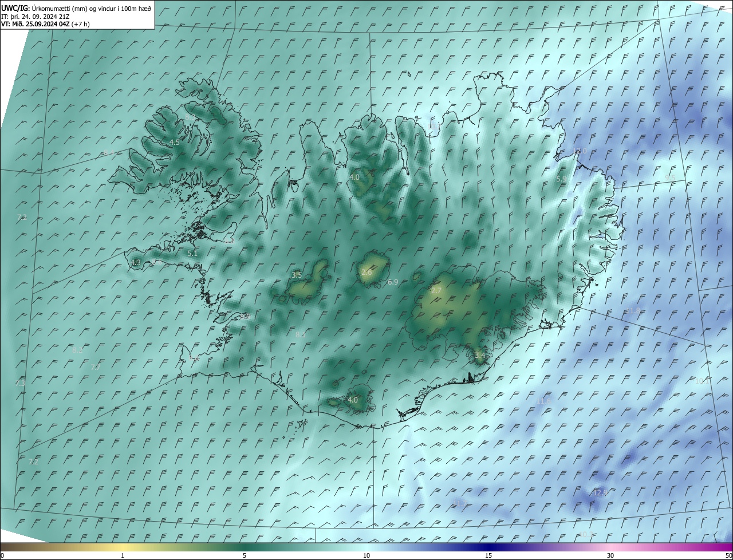
Task: Click the 0 tick label on the color scale
Action: (2, 555)
